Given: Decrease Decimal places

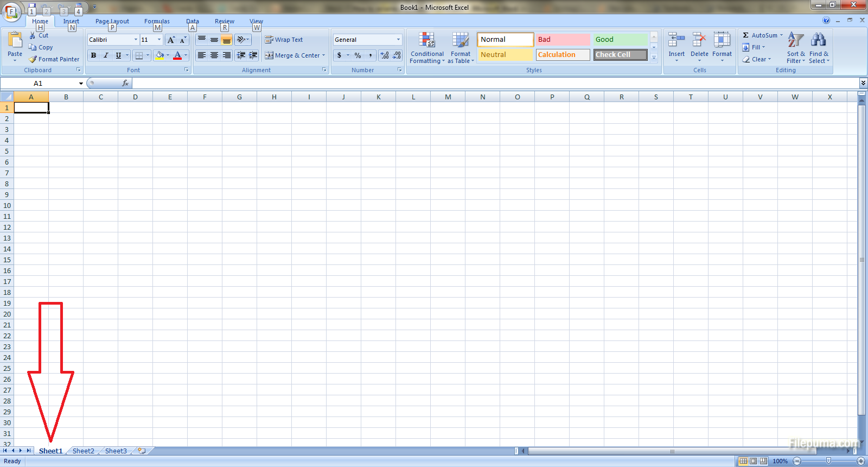Looking at the screenshot, I should [397, 55].
